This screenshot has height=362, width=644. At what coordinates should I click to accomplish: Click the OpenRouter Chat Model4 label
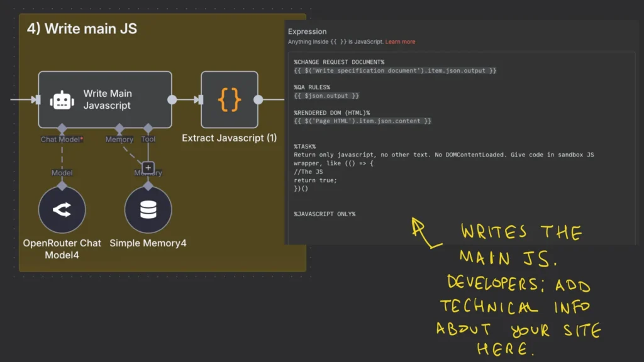coord(62,249)
